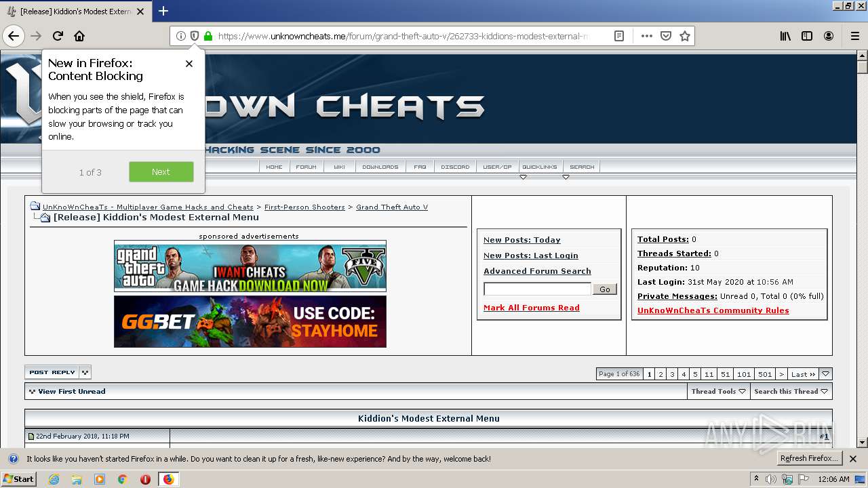Click Mark All Forums Read link

point(532,308)
